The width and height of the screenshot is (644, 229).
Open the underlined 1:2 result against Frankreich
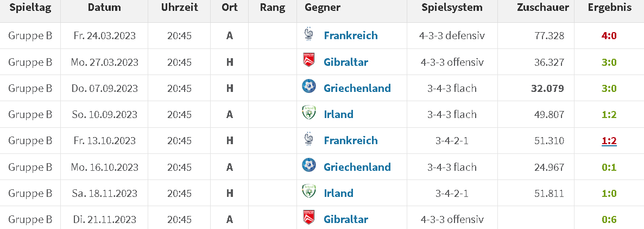[609, 140]
